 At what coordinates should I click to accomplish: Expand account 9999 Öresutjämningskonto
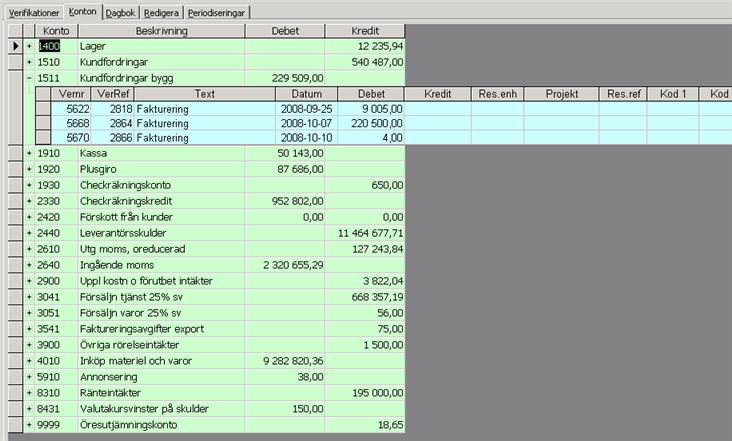pos(29,425)
